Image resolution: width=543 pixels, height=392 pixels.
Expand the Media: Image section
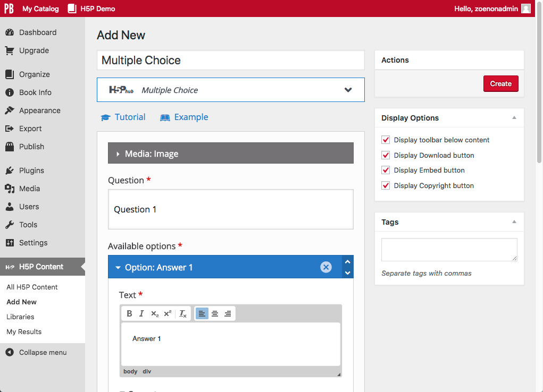231,154
